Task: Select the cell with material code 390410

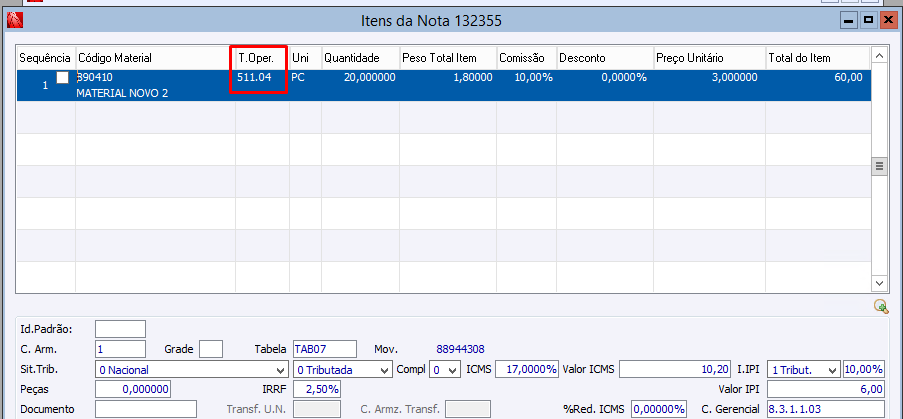Action: click(95, 77)
